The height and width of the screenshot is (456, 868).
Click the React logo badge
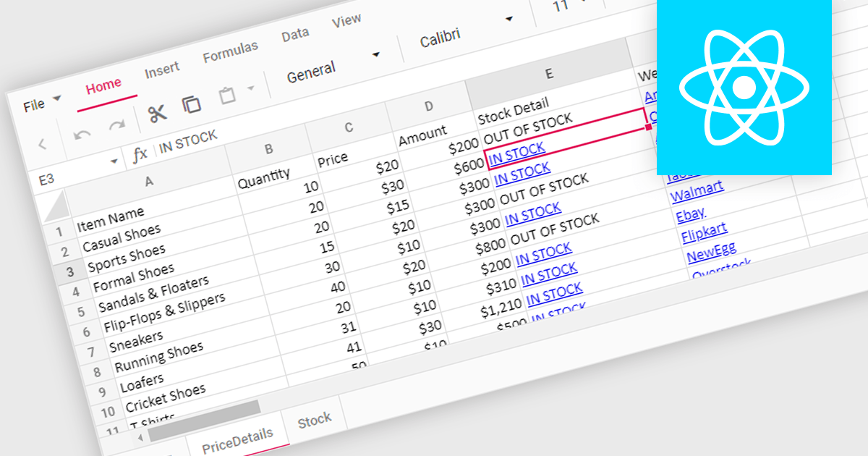744,87
